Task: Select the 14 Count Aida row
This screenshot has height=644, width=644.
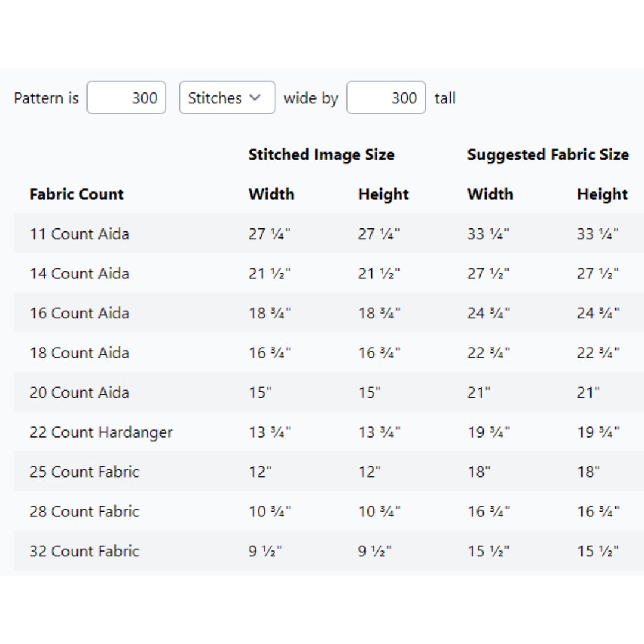Action: [329, 273]
